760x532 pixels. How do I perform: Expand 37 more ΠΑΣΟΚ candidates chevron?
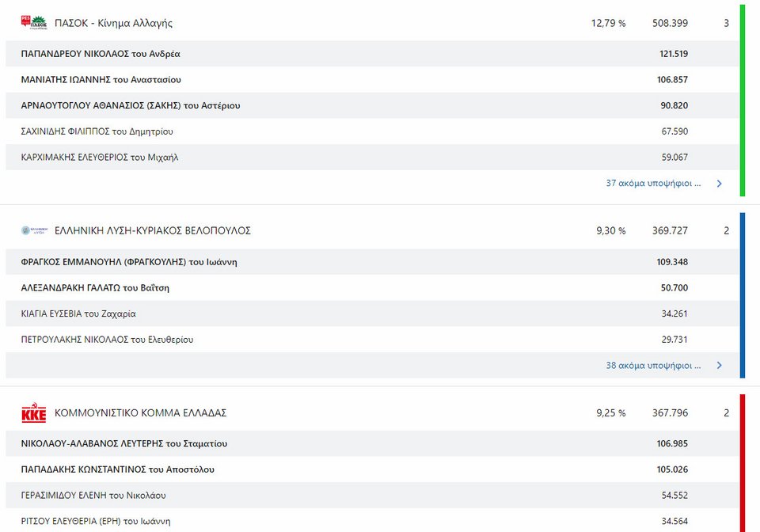pos(720,183)
